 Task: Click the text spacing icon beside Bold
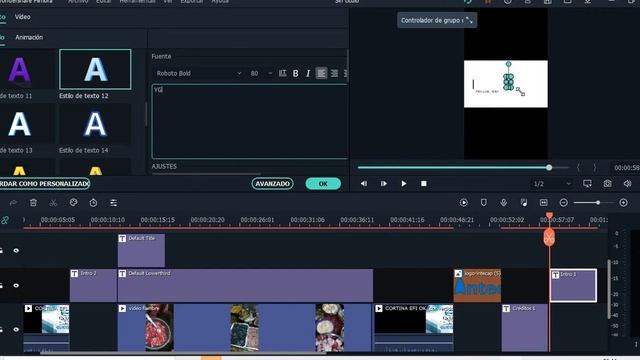(x=282, y=73)
